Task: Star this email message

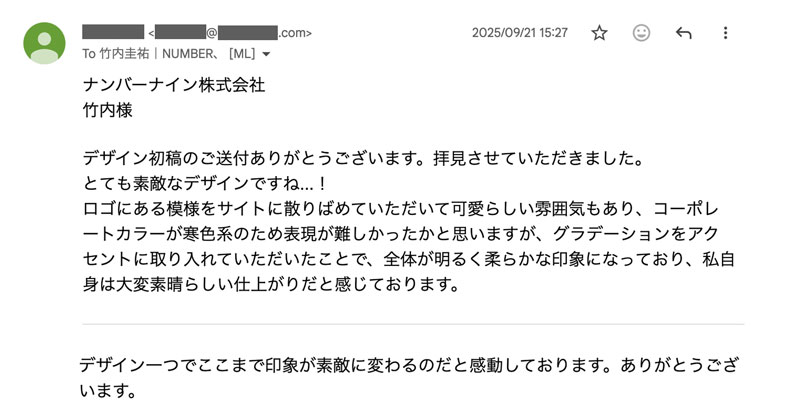Action: [x=599, y=33]
